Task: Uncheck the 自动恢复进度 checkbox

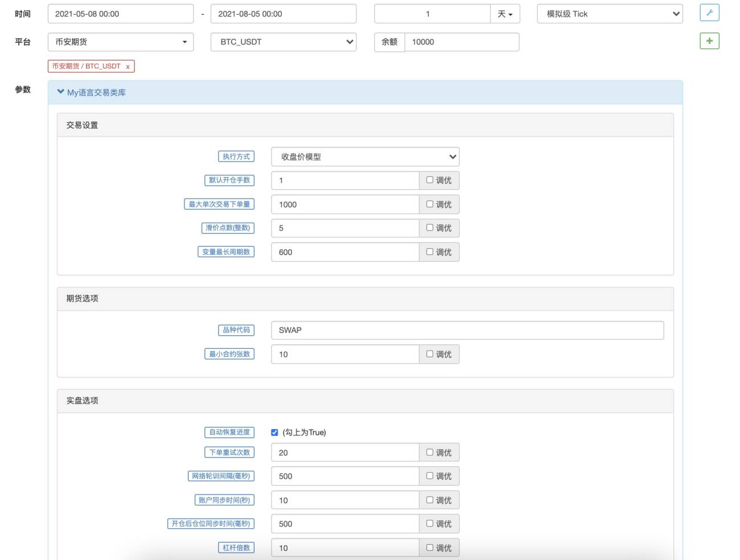Action: tap(274, 433)
